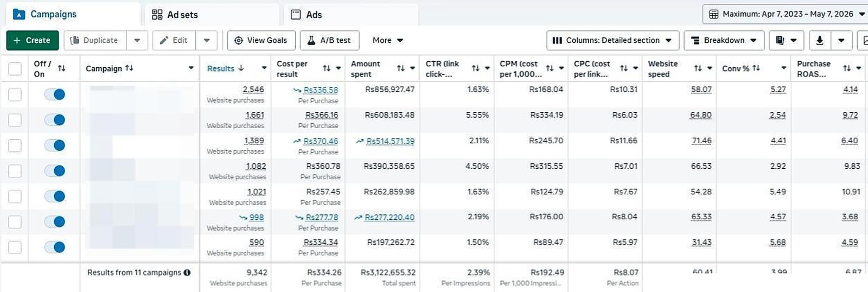868x292 pixels.
Task: Click the Rs277,220.40 amount spent link
Action: tap(390, 217)
